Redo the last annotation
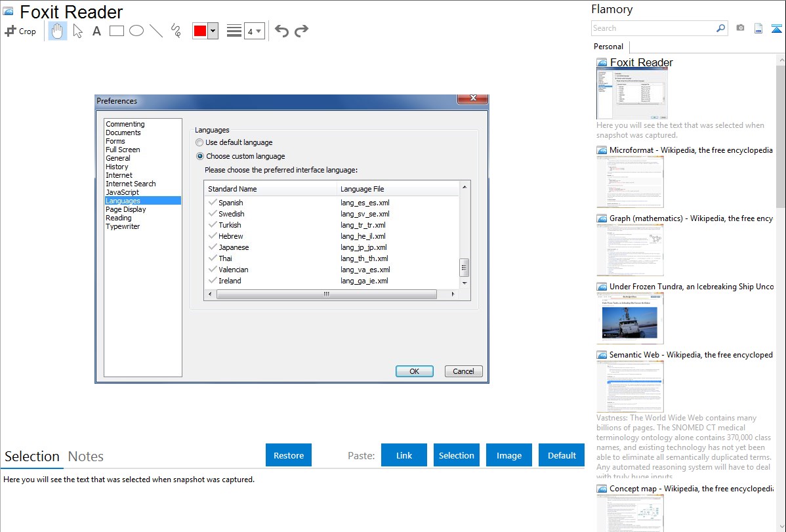The width and height of the screenshot is (786, 532). pos(301,31)
